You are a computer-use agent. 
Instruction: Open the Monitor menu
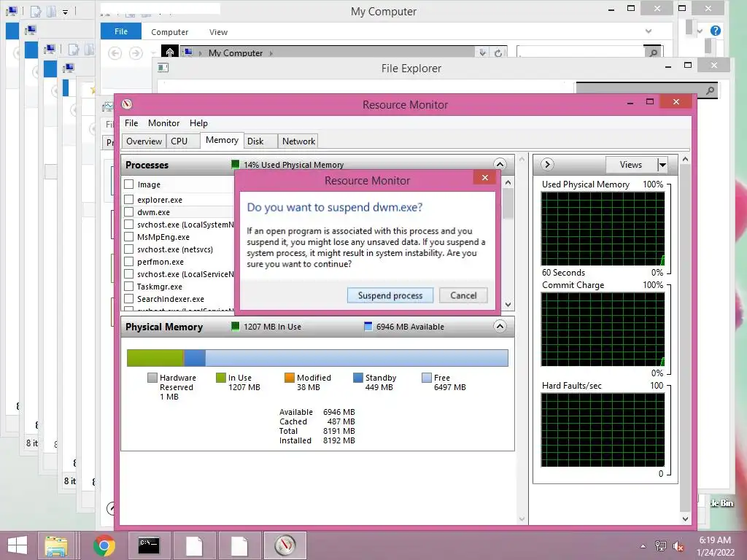[x=163, y=122]
